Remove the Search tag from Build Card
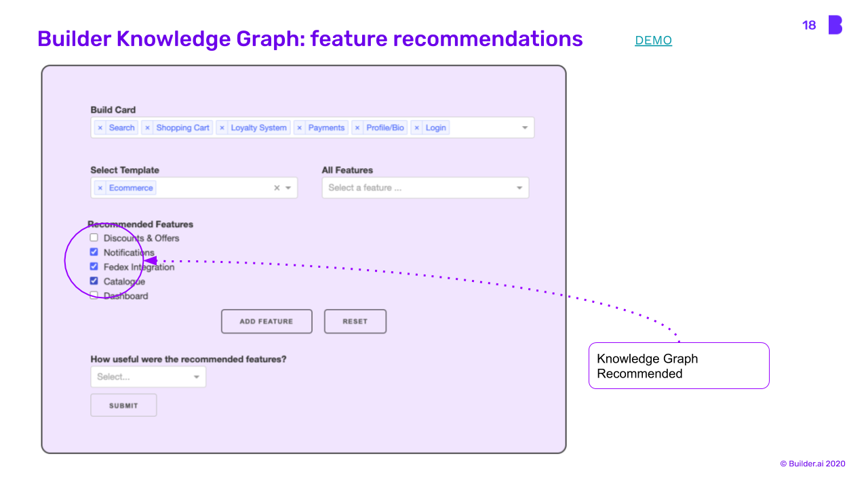The image size is (868, 488). tap(100, 127)
